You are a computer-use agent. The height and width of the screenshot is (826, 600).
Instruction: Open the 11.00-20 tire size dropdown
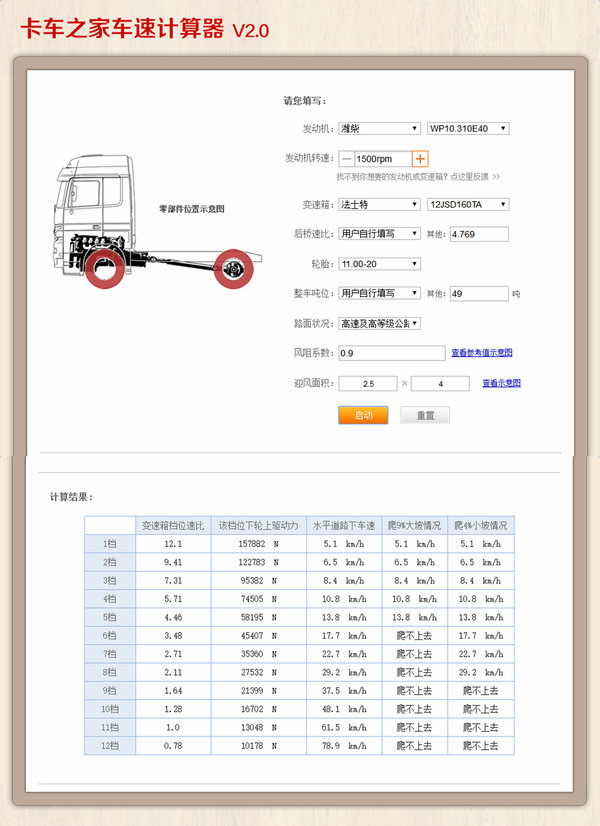[379, 264]
